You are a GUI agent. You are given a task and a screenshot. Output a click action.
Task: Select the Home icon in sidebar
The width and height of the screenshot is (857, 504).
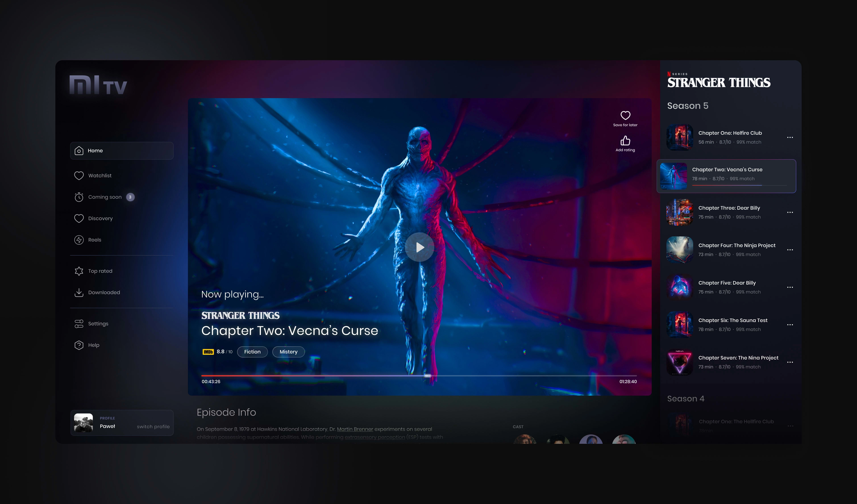(79, 151)
